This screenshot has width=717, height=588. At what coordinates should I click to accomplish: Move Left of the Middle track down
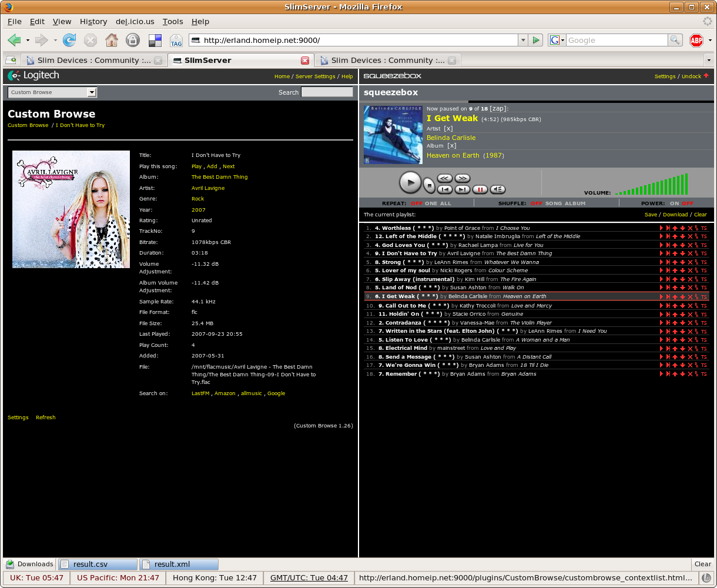(x=682, y=236)
